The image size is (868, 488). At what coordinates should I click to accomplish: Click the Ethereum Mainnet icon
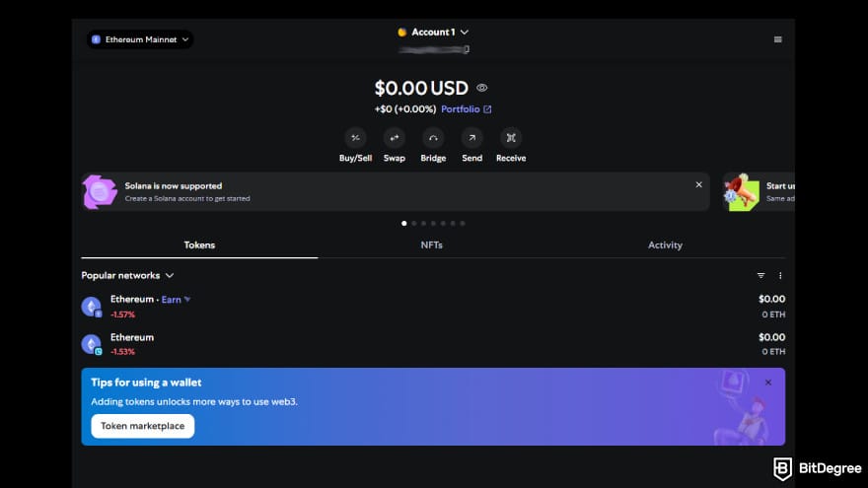pos(96,39)
